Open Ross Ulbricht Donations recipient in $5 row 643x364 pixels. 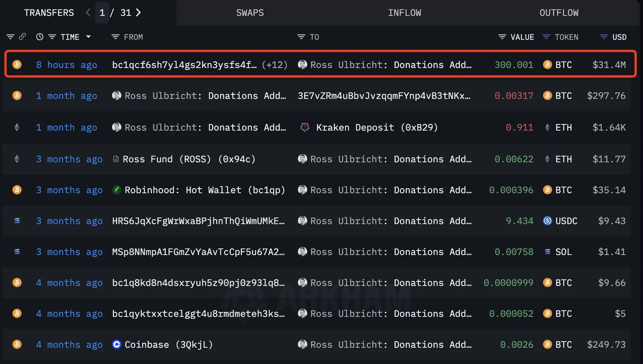(391, 313)
